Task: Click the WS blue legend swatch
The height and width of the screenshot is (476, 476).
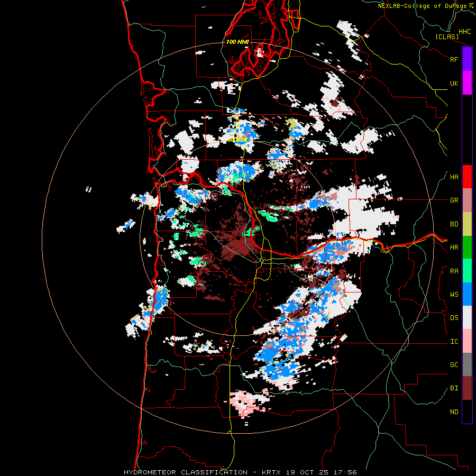Action: (x=467, y=294)
